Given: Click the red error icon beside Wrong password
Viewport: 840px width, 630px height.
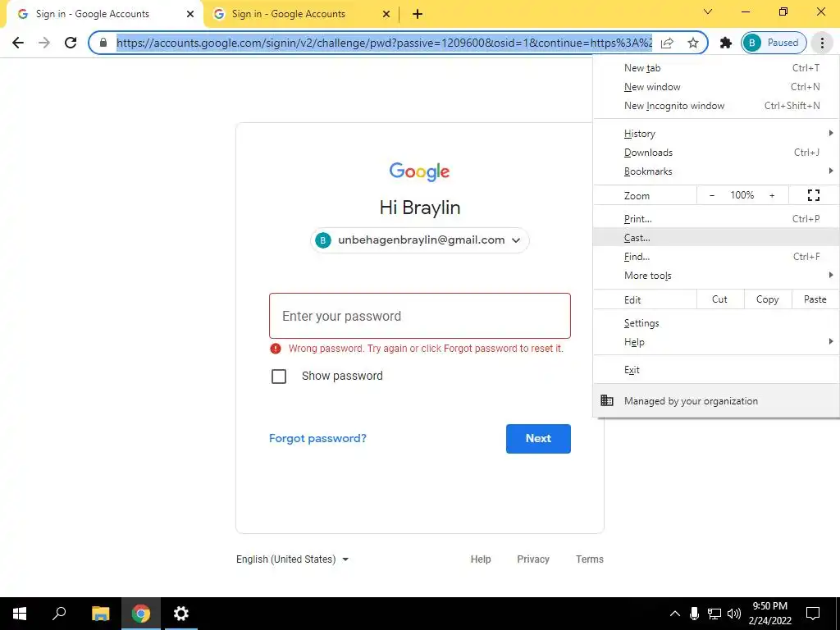Looking at the screenshot, I should (x=276, y=349).
